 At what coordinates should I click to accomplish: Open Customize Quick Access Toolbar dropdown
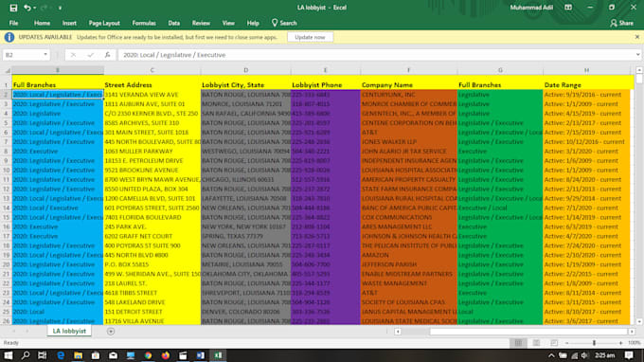pos(60,8)
